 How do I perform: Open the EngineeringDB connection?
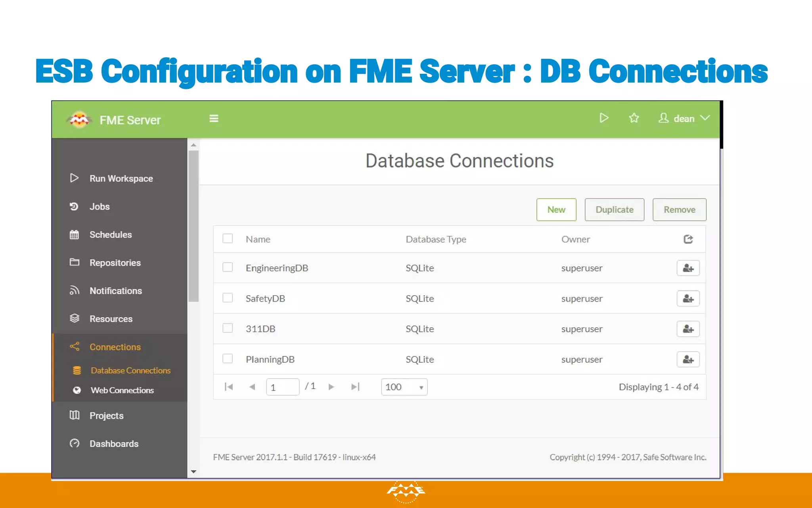[277, 268]
